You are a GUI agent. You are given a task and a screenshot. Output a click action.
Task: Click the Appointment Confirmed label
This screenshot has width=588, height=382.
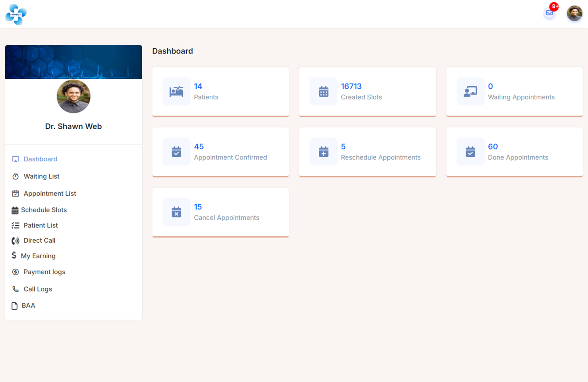coord(230,158)
